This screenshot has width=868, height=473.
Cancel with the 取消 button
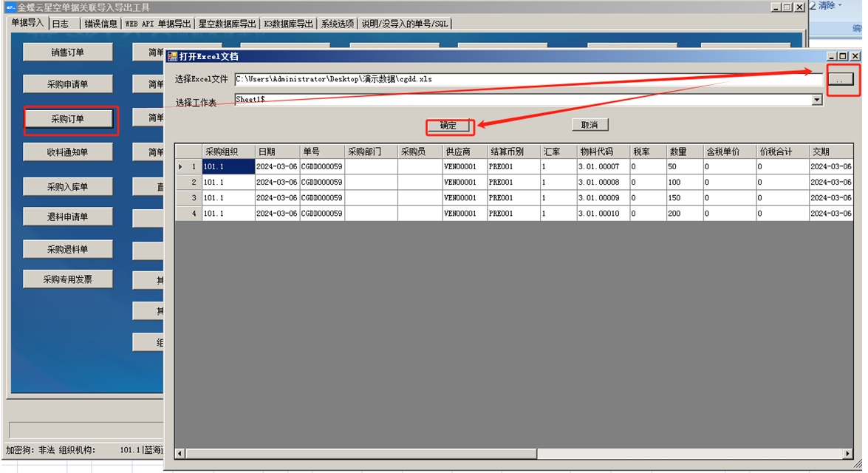coord(590,125)
